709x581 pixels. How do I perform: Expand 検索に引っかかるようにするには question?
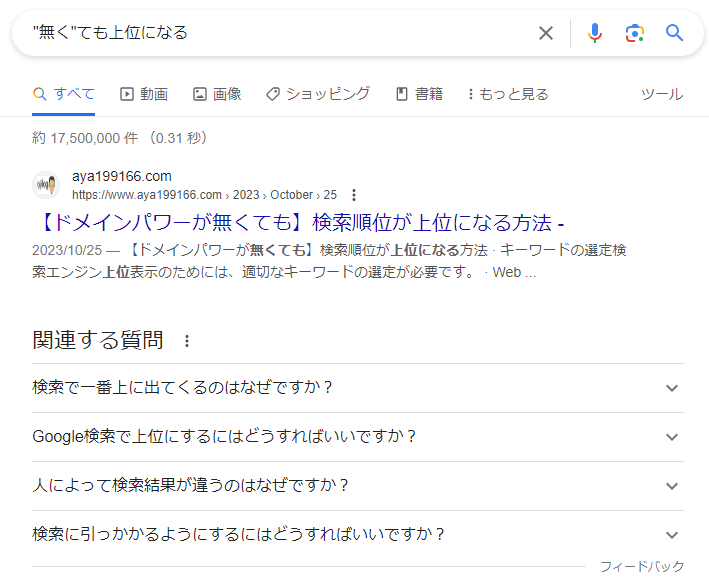[x=358, y=535]
